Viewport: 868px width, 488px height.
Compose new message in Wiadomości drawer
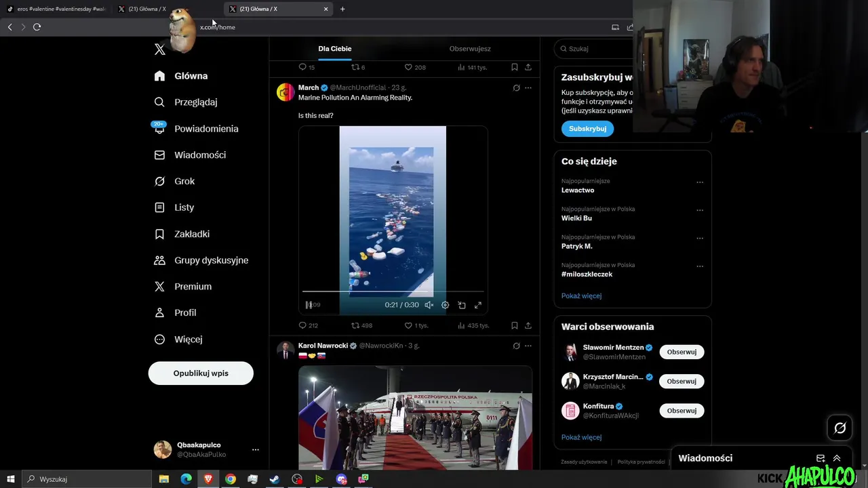point(821,458)
